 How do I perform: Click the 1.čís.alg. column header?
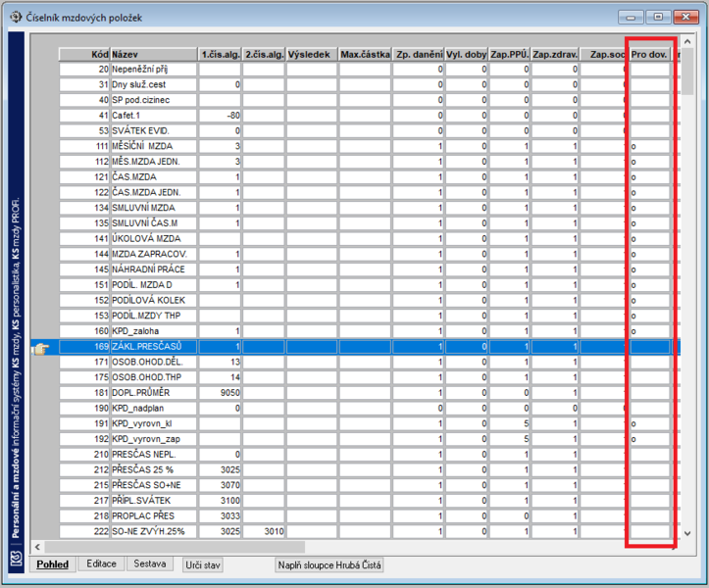click(220, 54)
